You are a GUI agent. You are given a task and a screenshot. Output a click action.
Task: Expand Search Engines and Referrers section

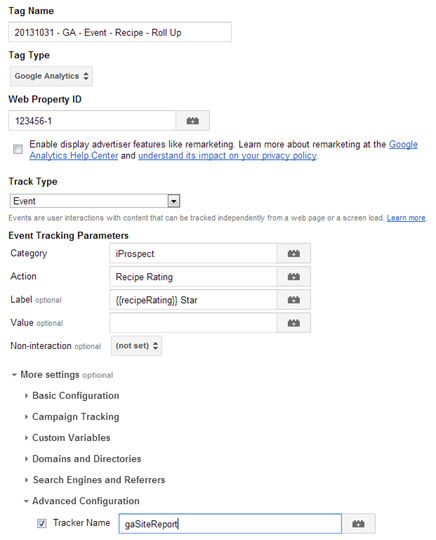[x=94, y=480]
